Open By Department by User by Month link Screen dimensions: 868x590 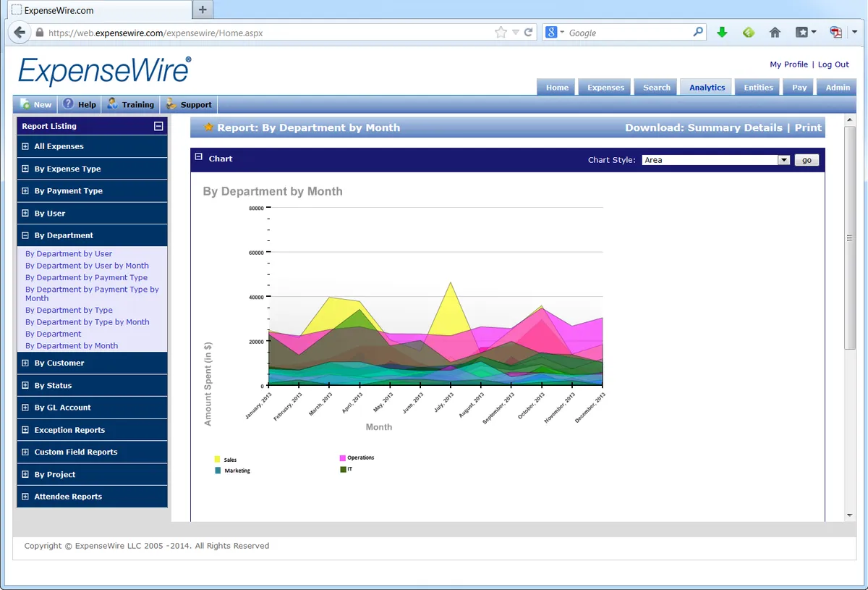(87, 266)
